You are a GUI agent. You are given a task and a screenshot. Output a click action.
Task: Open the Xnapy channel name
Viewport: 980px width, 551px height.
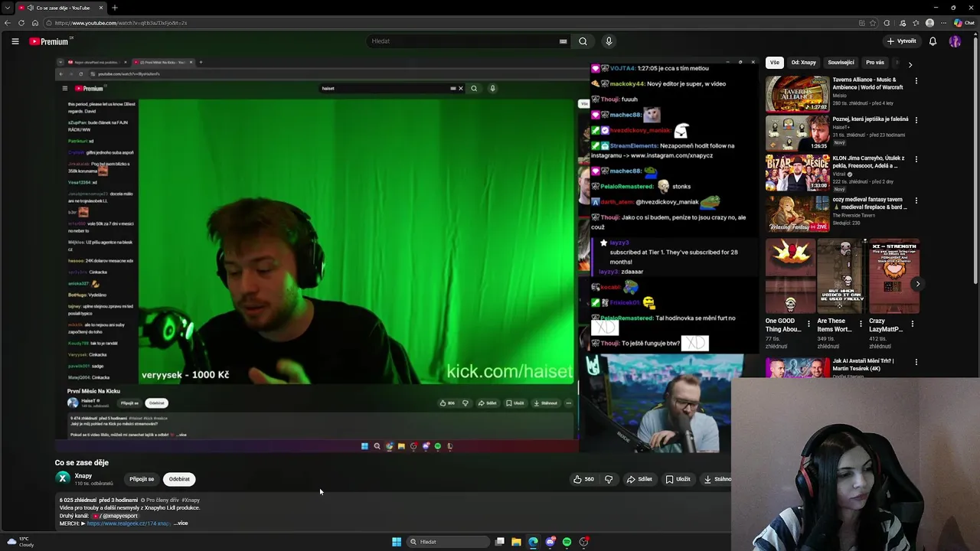click(83, 476)
